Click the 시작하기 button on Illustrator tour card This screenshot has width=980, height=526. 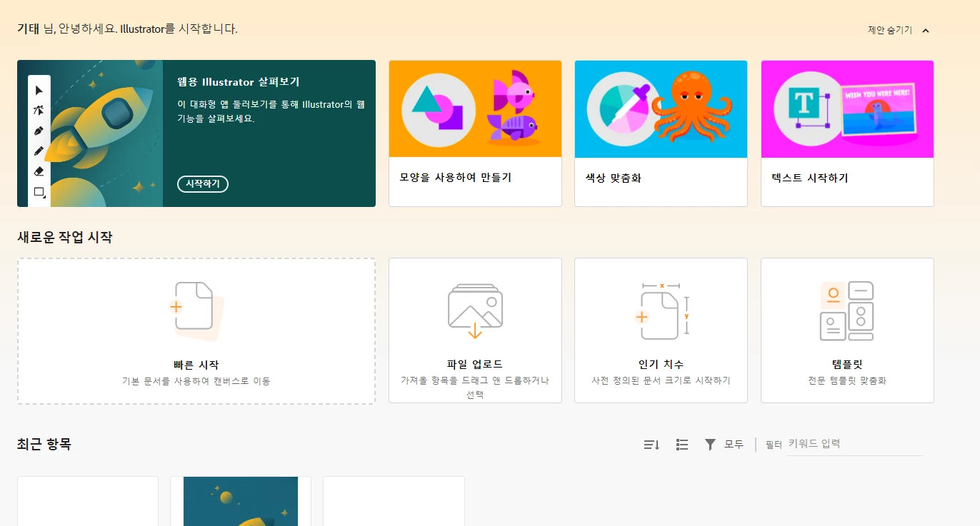coord(203,184)
